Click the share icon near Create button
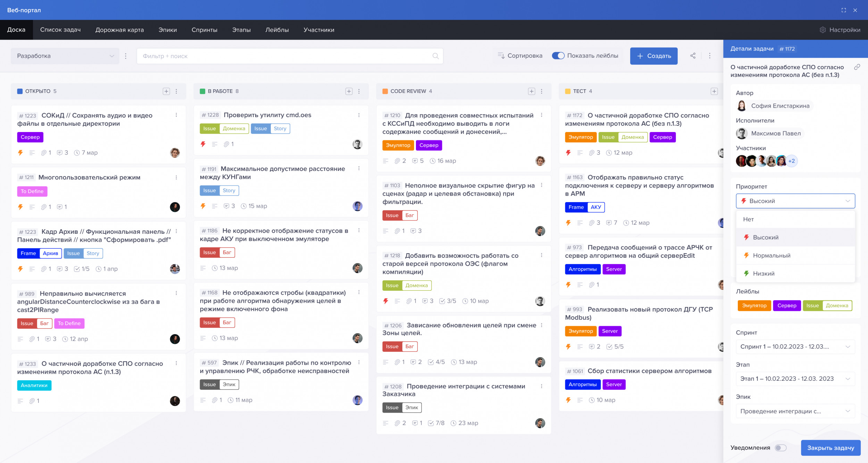 tap(693, 56)
